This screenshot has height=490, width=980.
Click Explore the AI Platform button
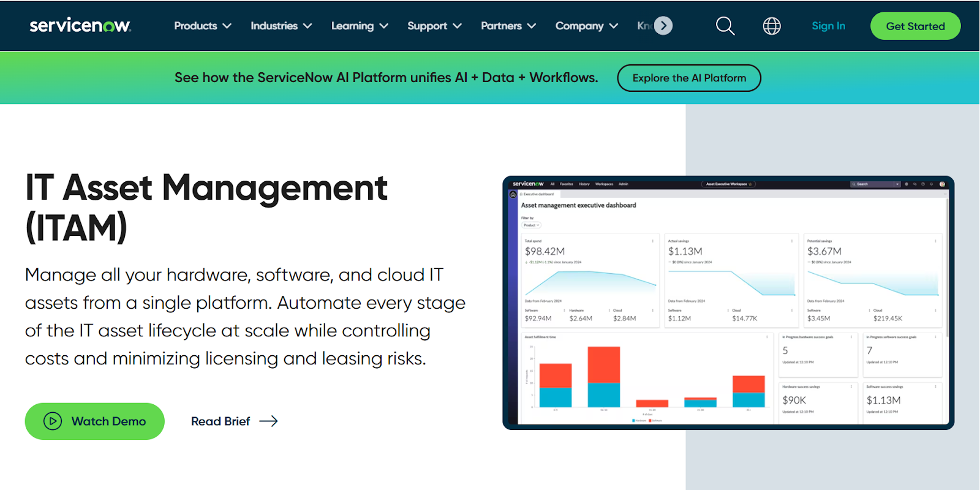689,78
